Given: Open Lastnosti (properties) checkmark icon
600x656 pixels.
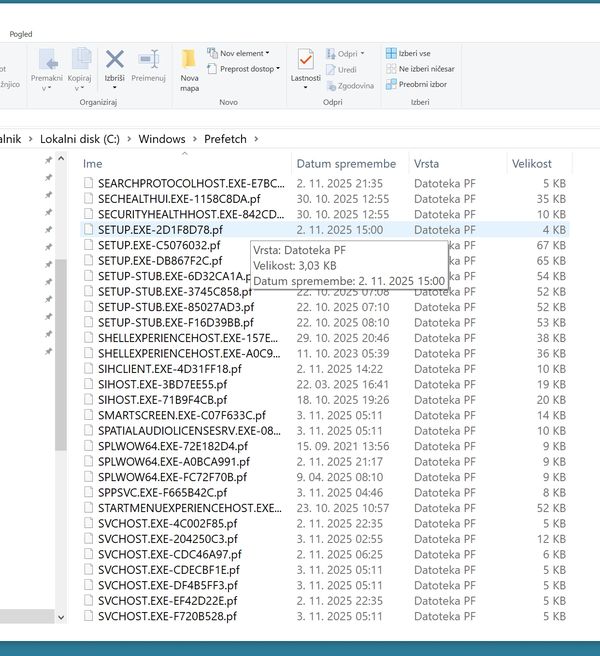Looking at the screenshot, I should click(306, 59).
